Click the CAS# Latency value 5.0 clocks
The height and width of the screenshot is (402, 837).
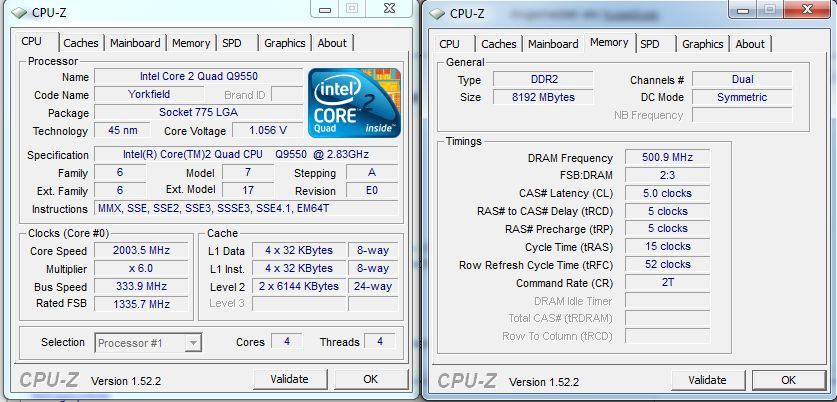pos(667,193)
